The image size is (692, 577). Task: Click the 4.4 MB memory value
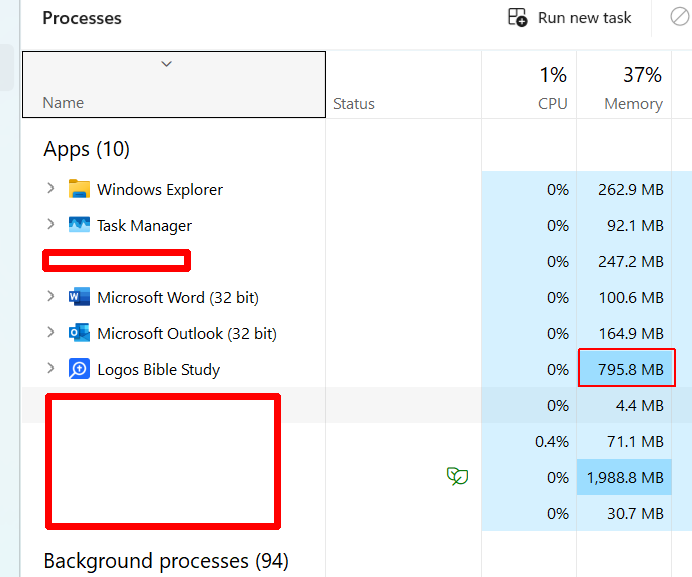[639, 406]
